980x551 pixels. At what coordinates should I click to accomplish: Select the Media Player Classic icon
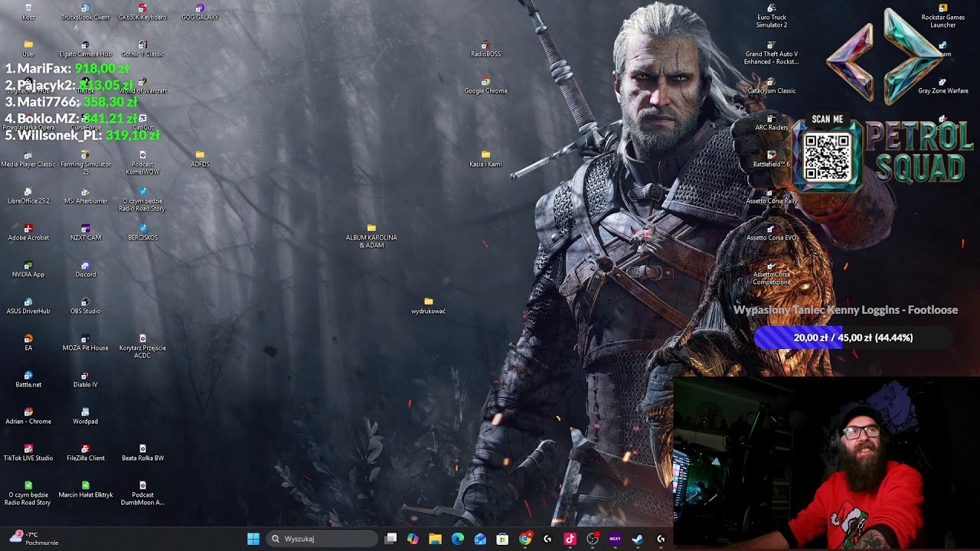pyautogui.click(x=28, y=158)
